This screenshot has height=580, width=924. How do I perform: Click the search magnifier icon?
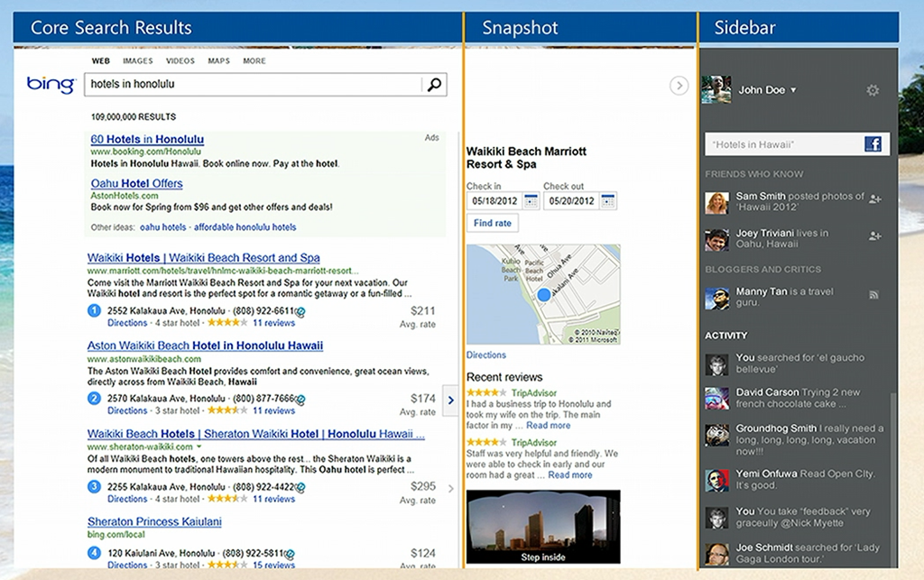pyautogui.click(x=434, y=84)
